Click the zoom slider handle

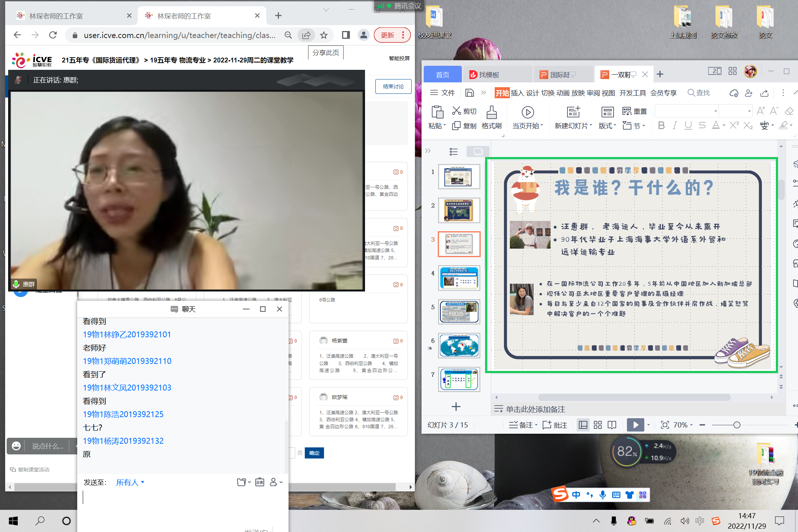click(737, 425)
